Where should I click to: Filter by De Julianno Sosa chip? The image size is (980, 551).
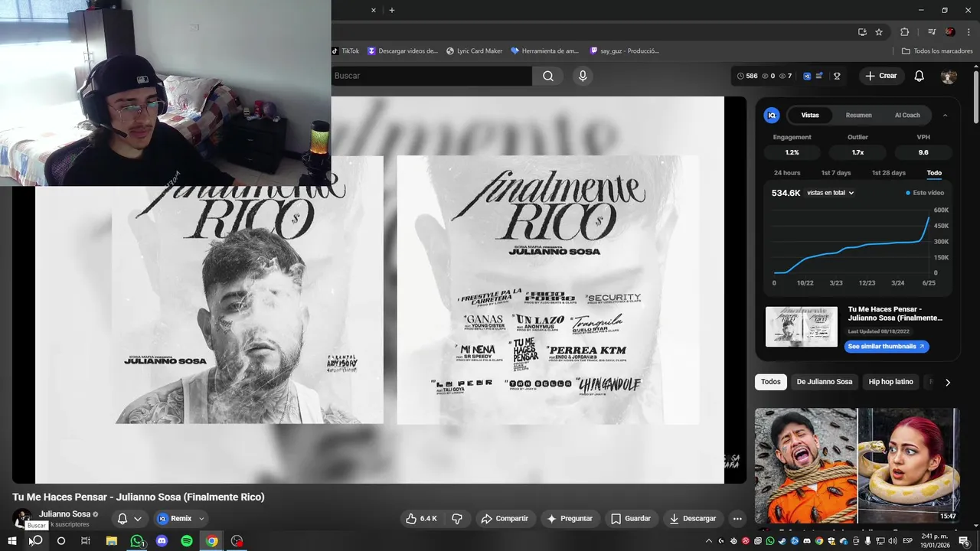point(825,382)
